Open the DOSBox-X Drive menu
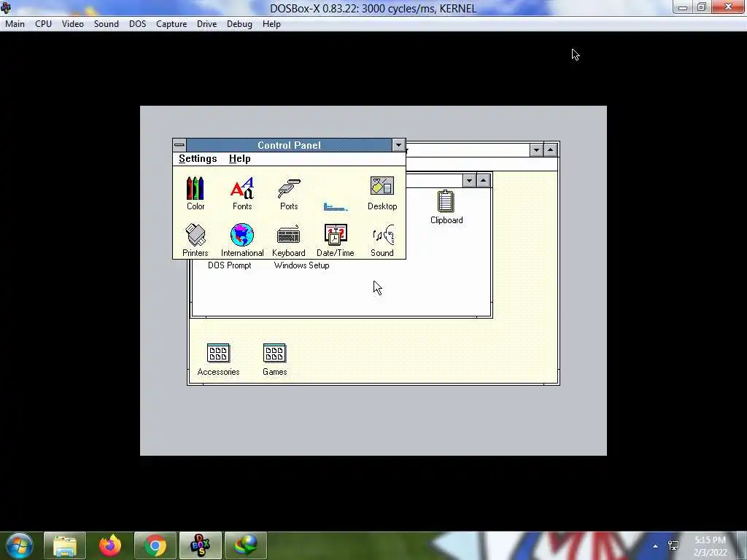Viewport: 747px width, 560px height. (x=206, y=24)
